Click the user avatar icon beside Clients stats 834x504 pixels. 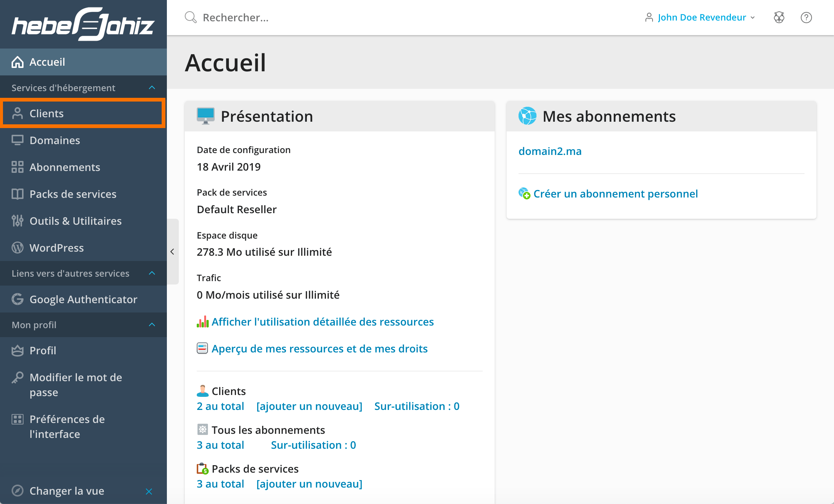click(x=203, y=391)
